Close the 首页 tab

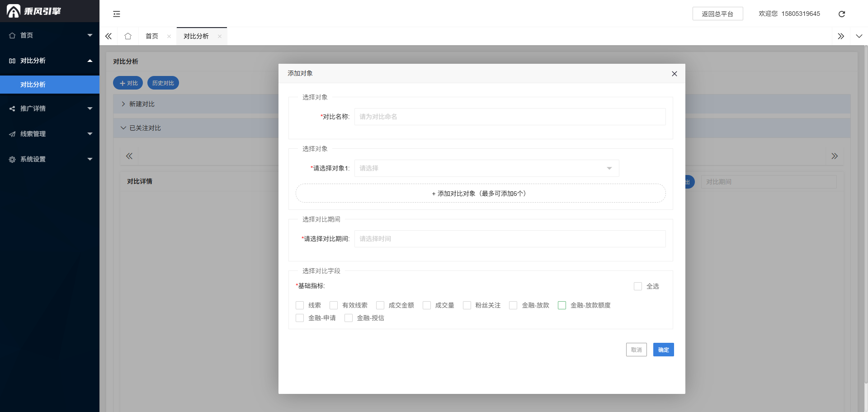169,37
